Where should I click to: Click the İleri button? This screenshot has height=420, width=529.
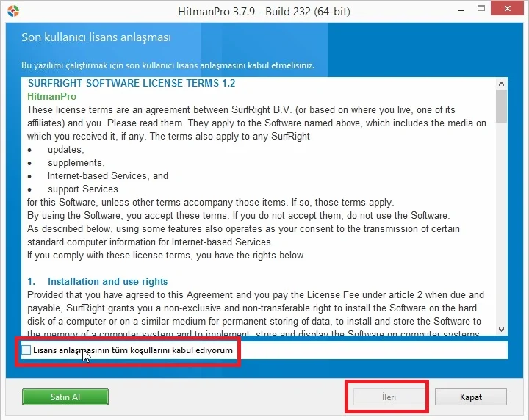click(389, 397)
